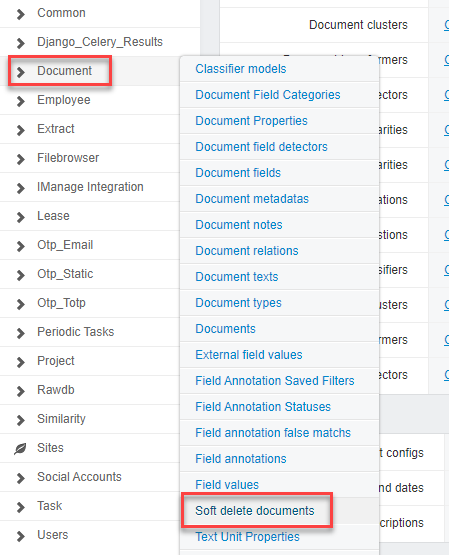The height and width of the screenshot is (555, 449).
Task: Open Document Field Categories entry
Action: (x=268, y=95)
